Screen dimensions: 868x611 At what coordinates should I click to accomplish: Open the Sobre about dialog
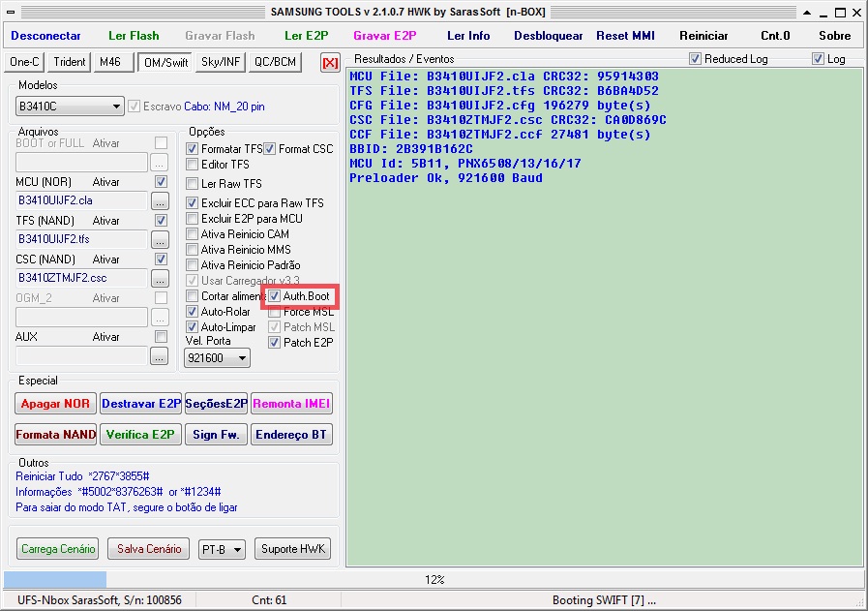point(835,36)
